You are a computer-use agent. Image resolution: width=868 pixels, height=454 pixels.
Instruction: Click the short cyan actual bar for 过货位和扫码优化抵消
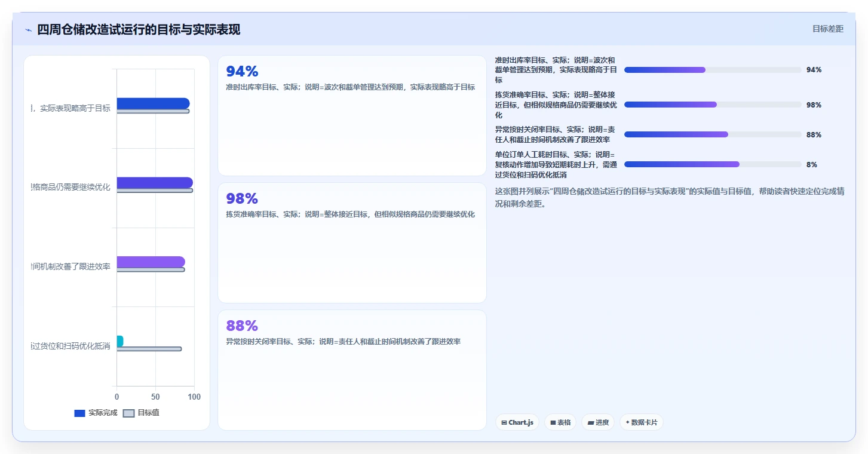(x=119, y=341)
